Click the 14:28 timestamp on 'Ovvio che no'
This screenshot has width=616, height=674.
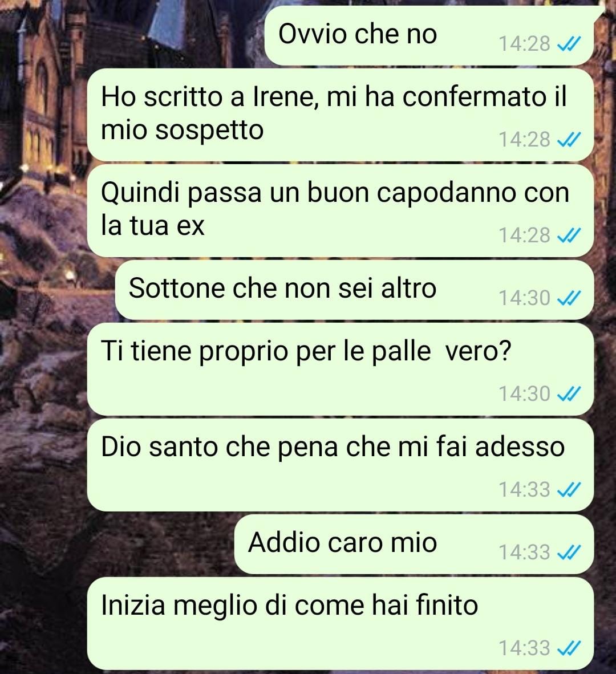point(524,44)
